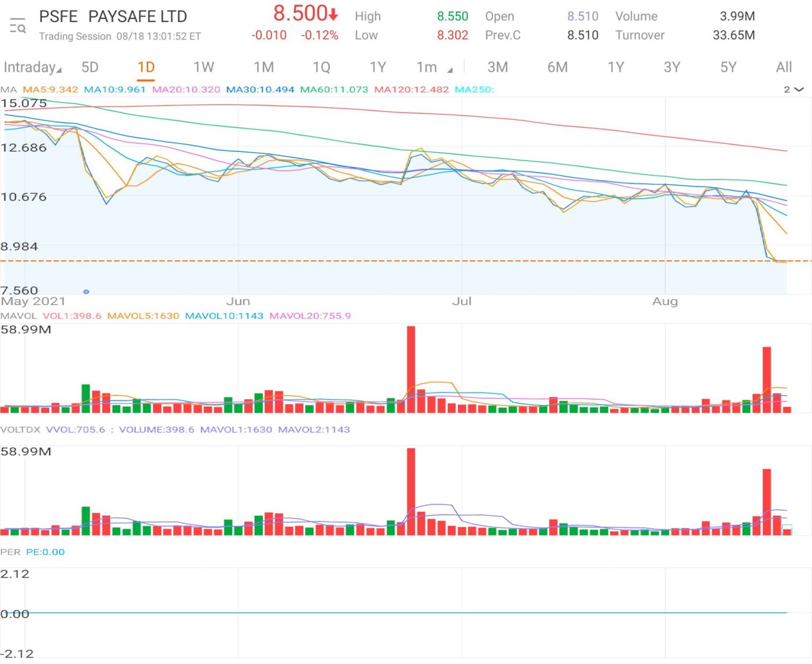Show the 3Y range

tap(672, 68)
